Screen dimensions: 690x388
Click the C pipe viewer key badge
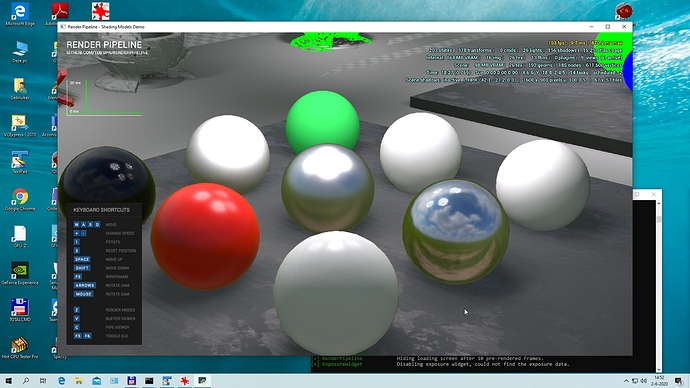coord(77,327)
